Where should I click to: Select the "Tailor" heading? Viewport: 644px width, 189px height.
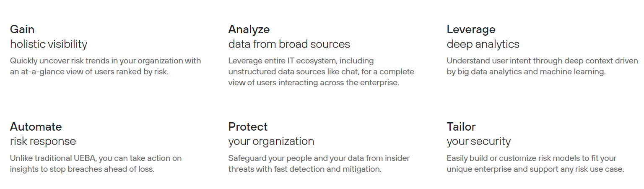[x=461, y=127]
